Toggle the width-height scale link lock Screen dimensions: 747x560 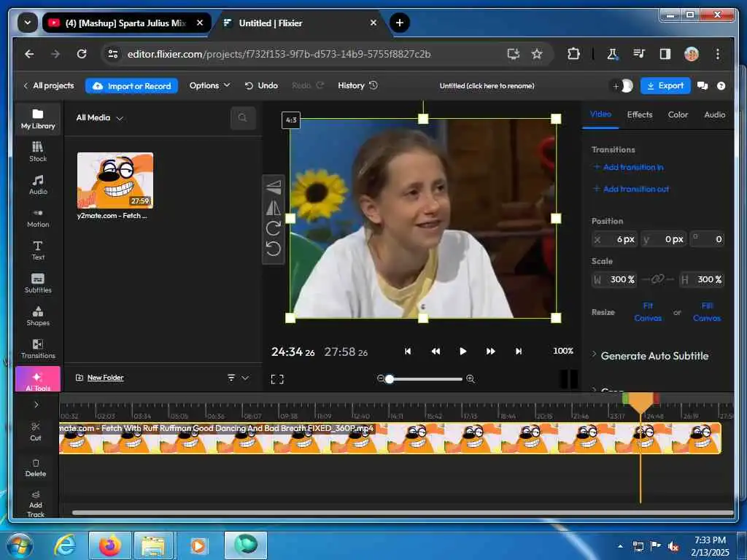coord(658,279)
